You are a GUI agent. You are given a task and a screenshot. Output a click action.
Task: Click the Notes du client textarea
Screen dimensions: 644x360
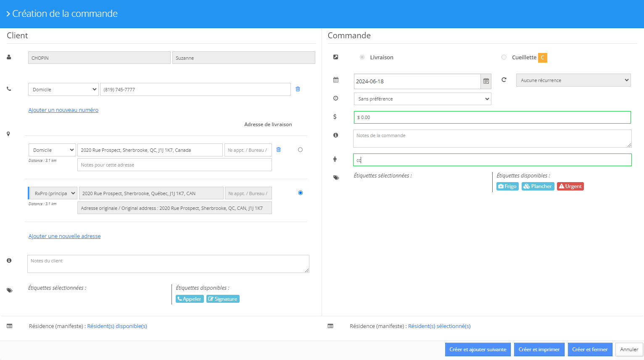point(168,264)
